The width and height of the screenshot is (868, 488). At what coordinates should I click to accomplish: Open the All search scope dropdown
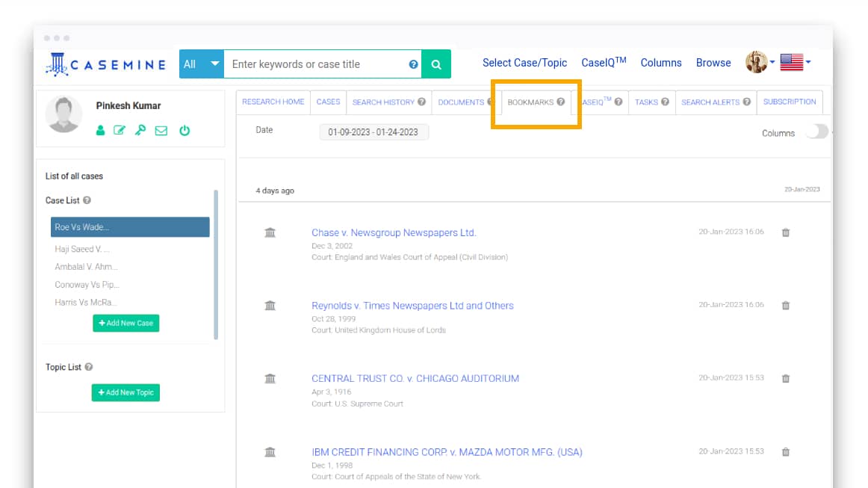202,64
